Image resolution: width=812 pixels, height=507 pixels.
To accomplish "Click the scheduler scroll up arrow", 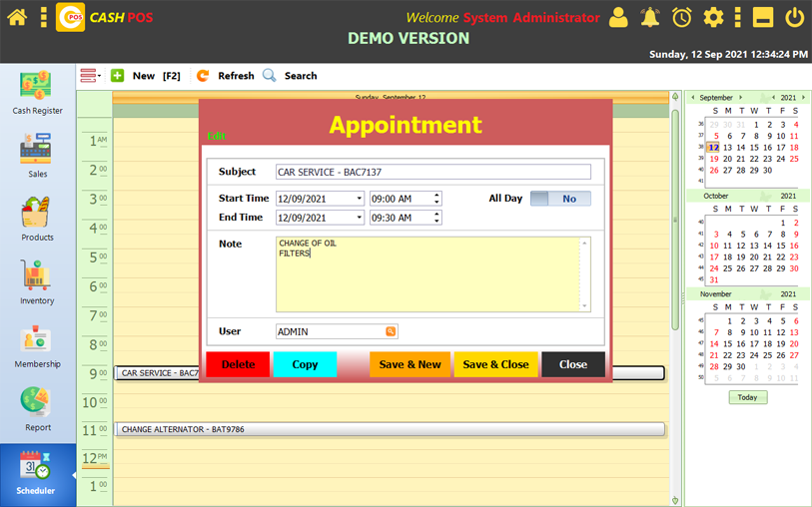I will pos(675,97).
